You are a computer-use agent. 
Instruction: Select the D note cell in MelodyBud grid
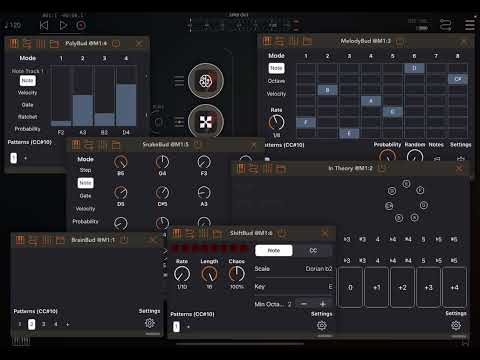click(414, 68)
